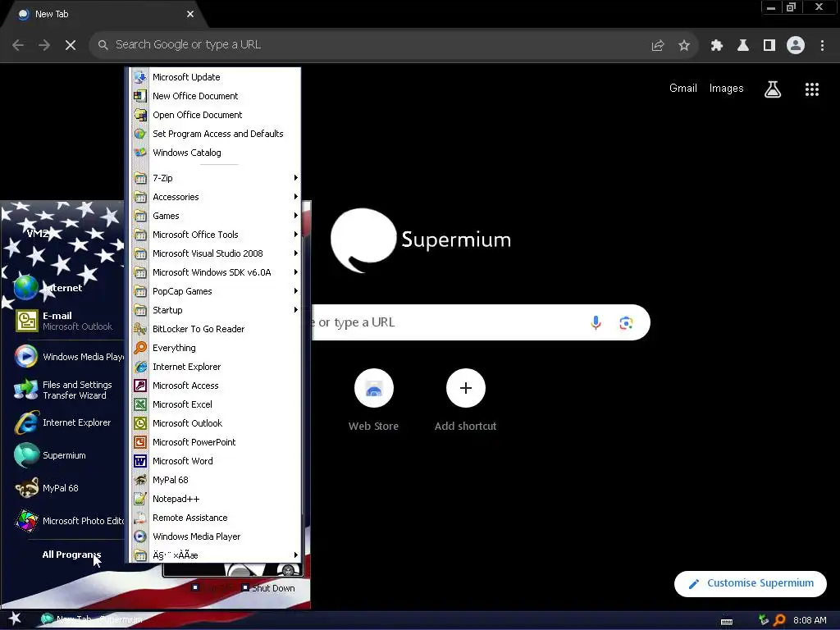This screenshot has width=840, height=630.
Task: Open the Supermium three-dot menu
Action: pos(822,45)
